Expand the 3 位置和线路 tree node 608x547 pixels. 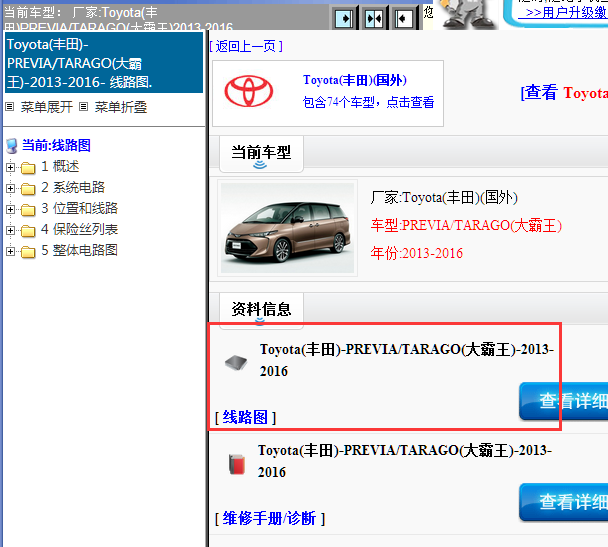pos(10,209)
